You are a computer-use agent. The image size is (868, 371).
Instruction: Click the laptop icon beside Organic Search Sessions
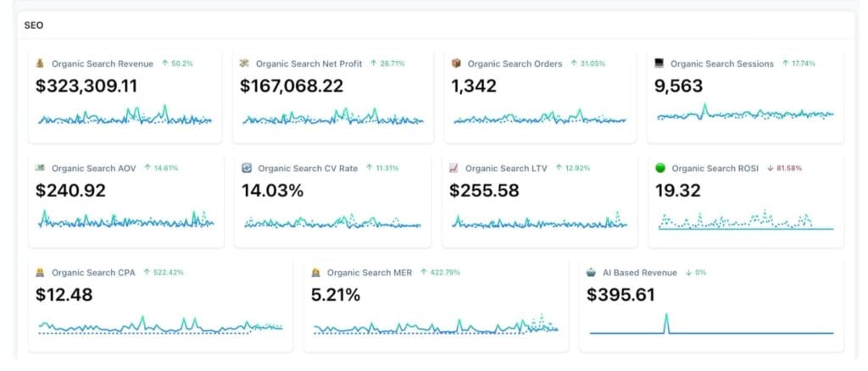pyautogui.click(x=659, y=64)
